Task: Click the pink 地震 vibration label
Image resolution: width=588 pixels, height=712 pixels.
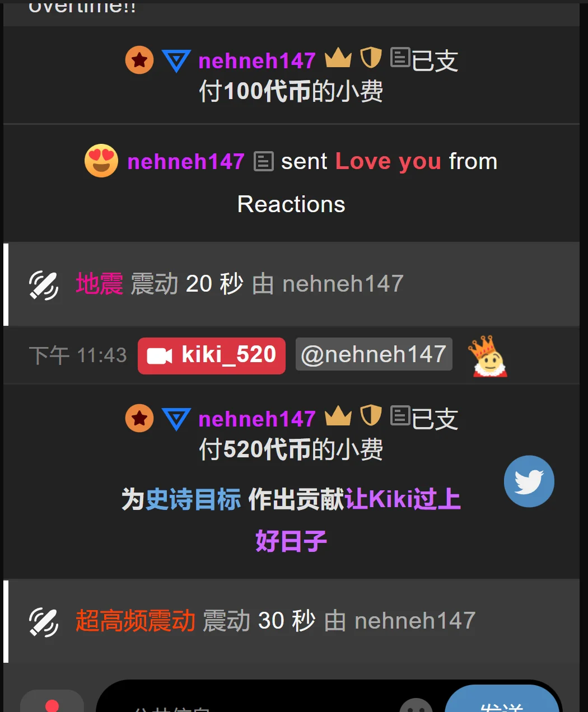Action: (99, 284)
